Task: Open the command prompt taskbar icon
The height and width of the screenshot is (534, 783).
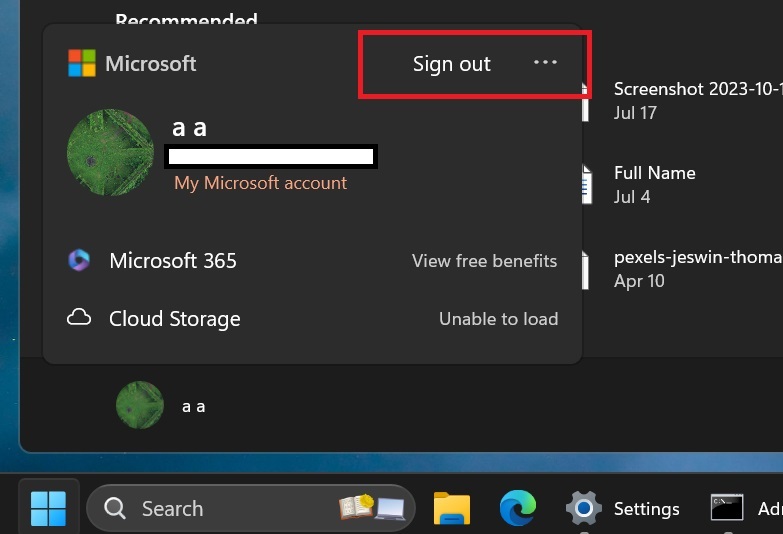Action: click(x=727, y=508)
